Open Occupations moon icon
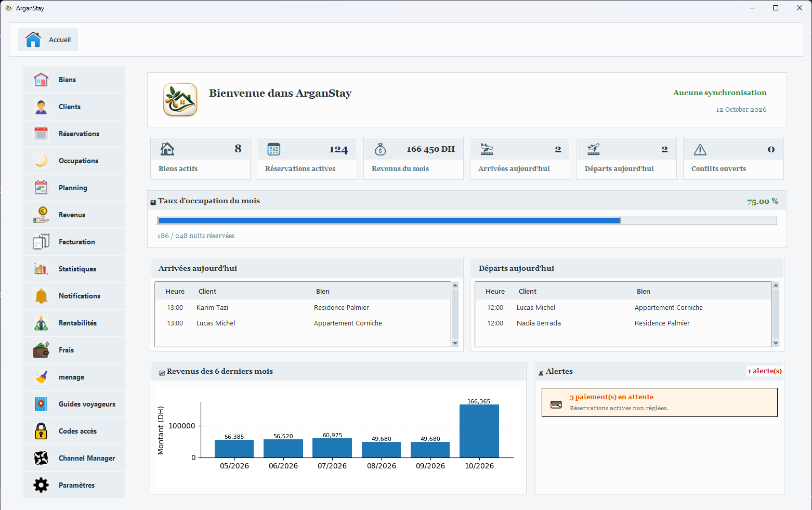The height and width of the screenshot is (510, 812). coord(41,161)
